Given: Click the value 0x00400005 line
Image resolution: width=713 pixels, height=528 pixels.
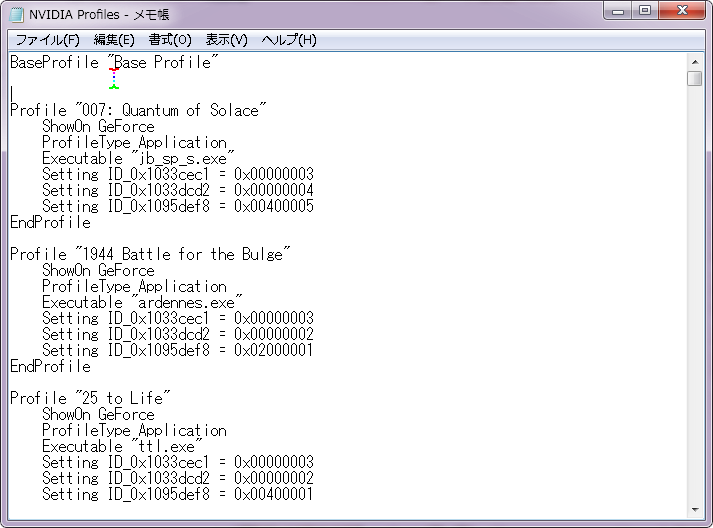Looking at the screenshot, I should click(178, 206).
